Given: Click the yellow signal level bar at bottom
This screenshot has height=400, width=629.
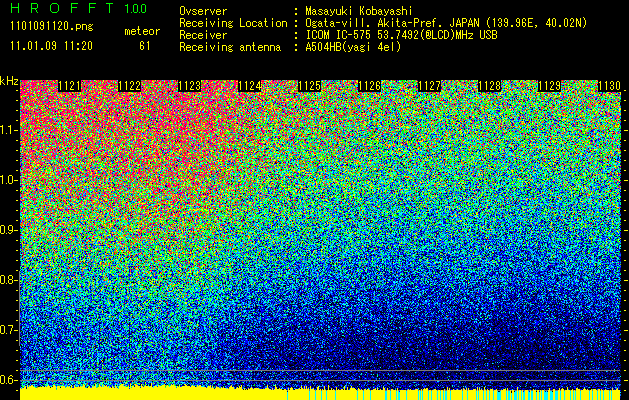Looking at the screenshot, I should click(x=320, y=394).
